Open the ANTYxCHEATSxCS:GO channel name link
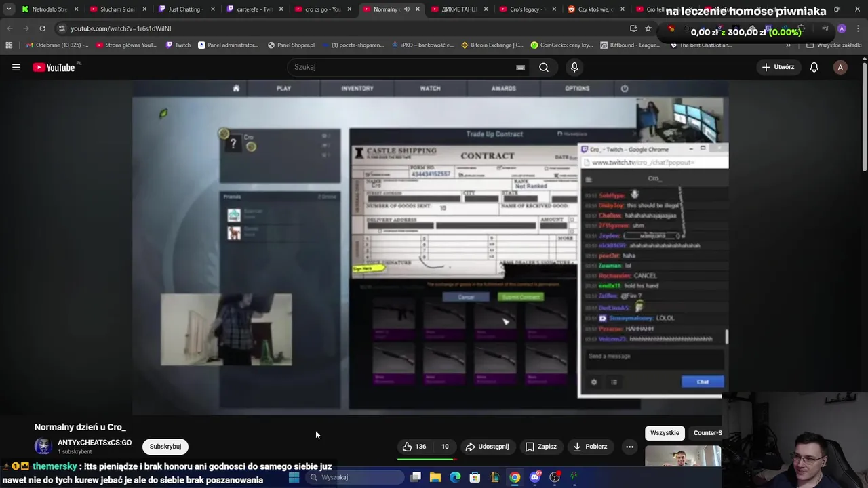Viewport: 868px width, 488px height. [94, 443]
